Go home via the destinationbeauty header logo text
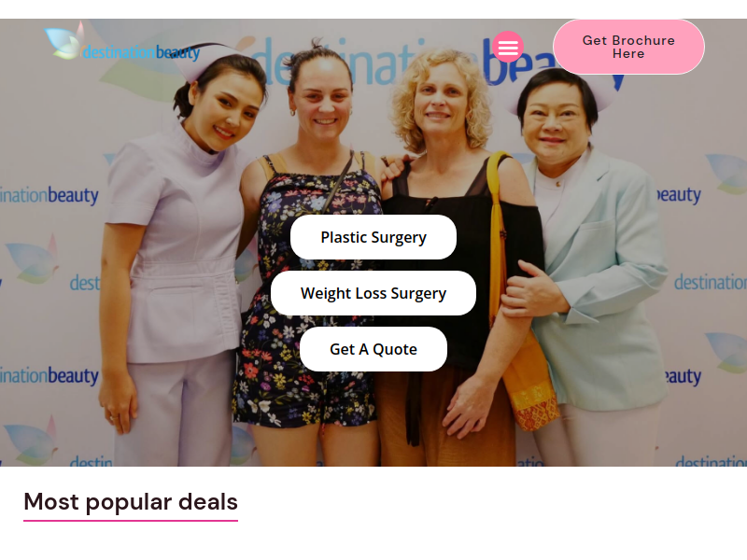 pyautogui.click(x=141, y=52)
